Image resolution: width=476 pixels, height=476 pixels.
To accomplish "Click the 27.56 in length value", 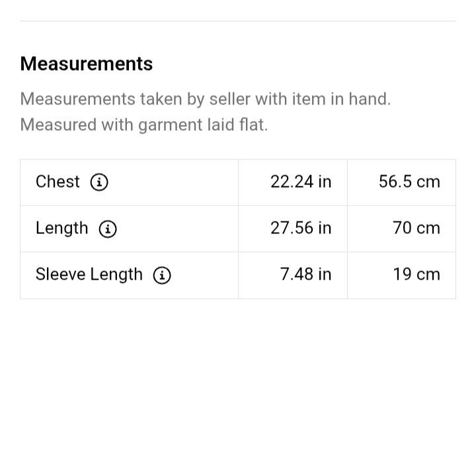I will pos(301,228).
